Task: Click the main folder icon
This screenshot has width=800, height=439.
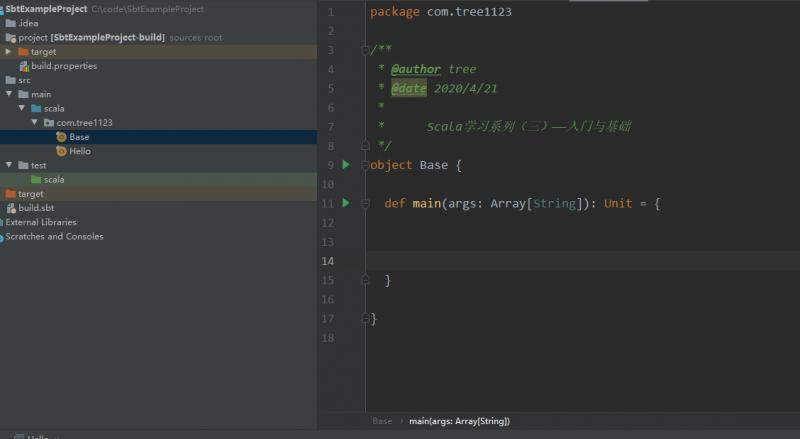Action: click(23, 94)
